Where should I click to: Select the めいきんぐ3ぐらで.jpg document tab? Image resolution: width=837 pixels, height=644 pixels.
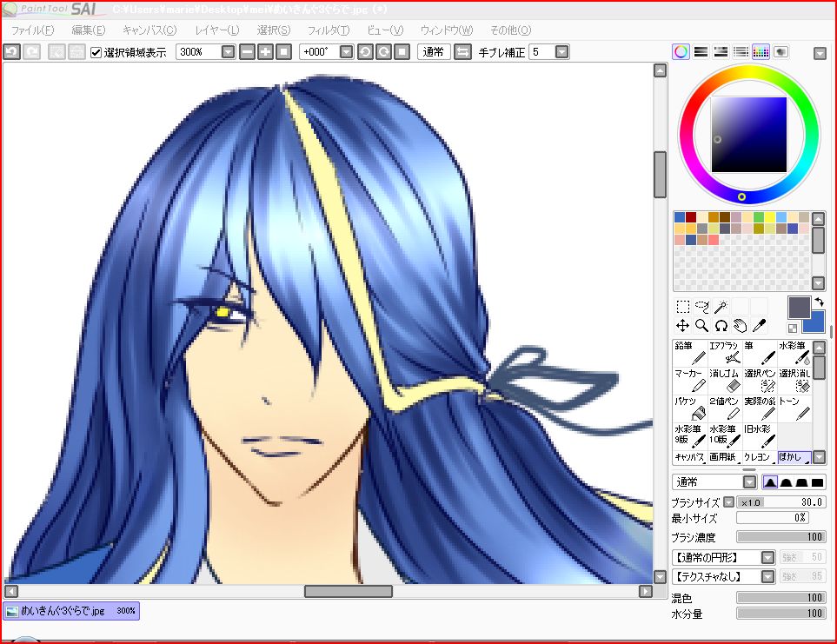point(71,611)
